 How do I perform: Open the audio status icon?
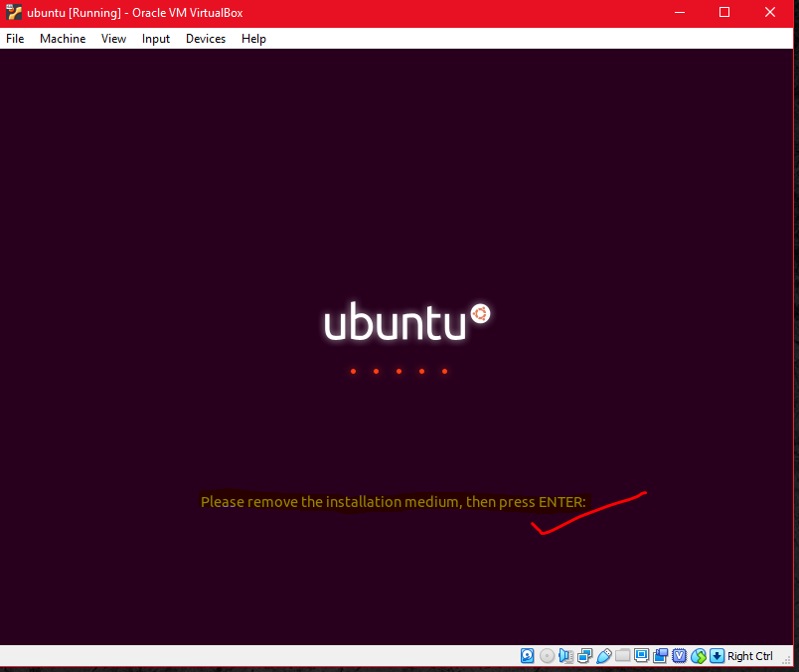click(x=565, y=656)
